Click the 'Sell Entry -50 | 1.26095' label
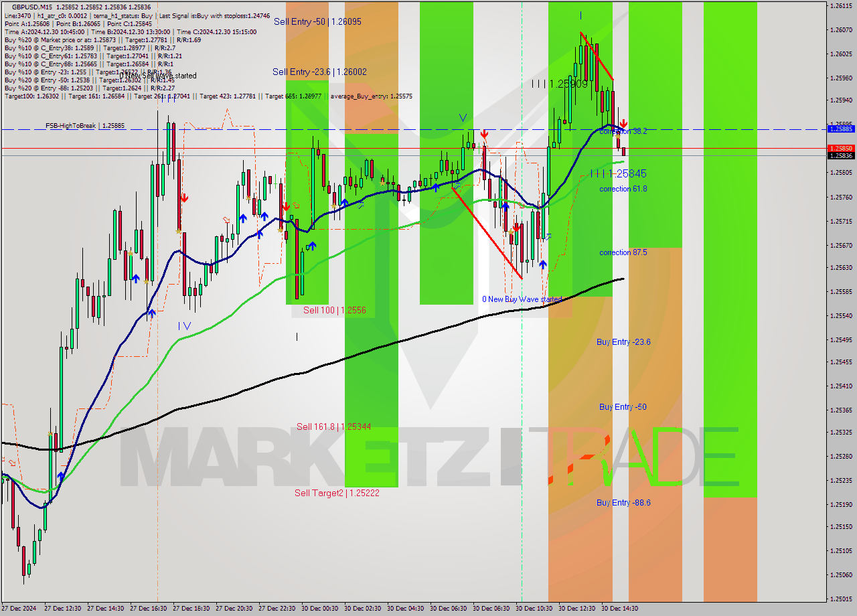This screenshot has height=616, width=857. click(317, 21)
